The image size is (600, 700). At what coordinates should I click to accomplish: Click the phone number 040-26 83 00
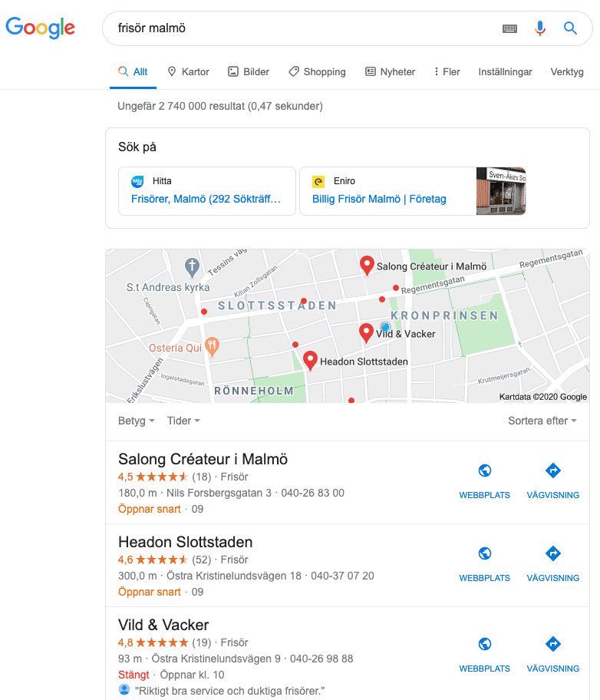coord(312,493)
